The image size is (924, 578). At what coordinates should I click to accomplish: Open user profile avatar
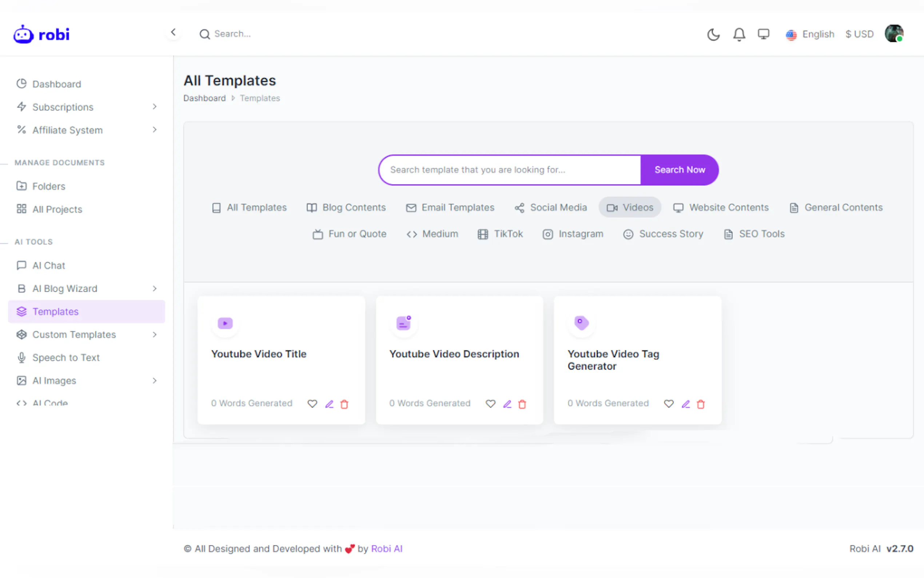[894, 33]
